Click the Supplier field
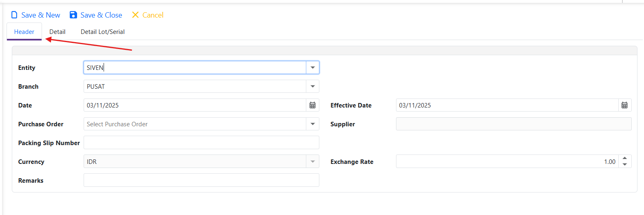644x215 pixels. click(514, 124)
